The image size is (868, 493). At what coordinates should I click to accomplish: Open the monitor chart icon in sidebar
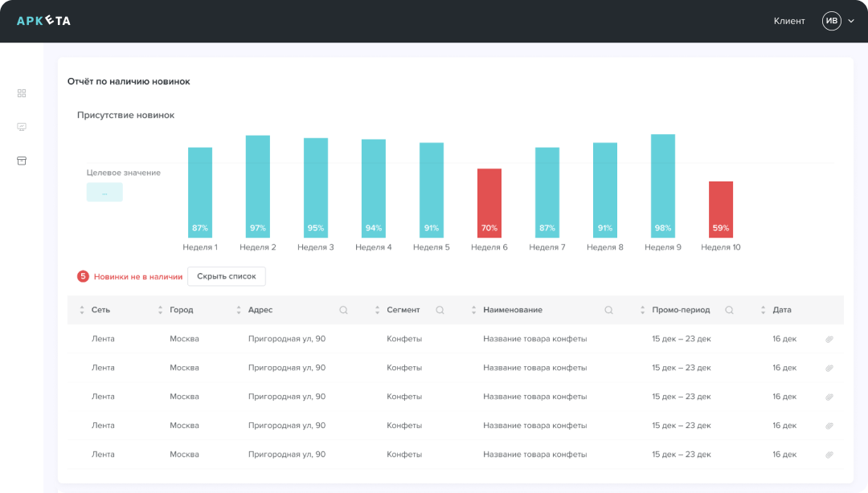[22, 127]
